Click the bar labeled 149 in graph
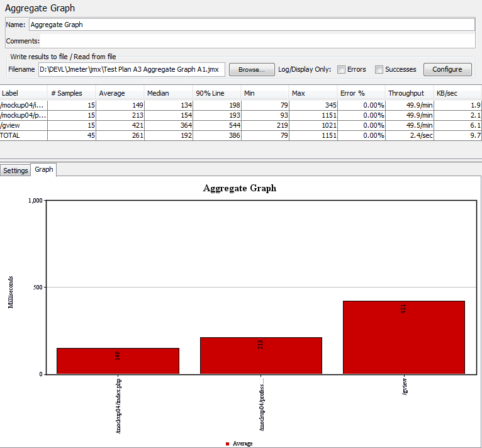 pyautogui.click(x=118, y=361)
